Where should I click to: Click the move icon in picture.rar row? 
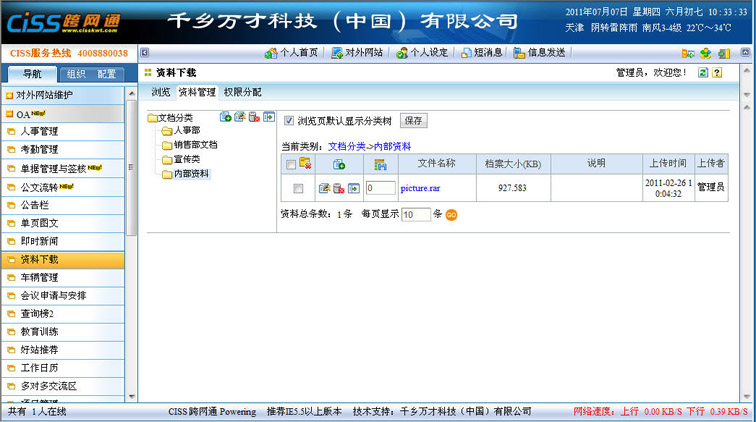pos(353,188)
